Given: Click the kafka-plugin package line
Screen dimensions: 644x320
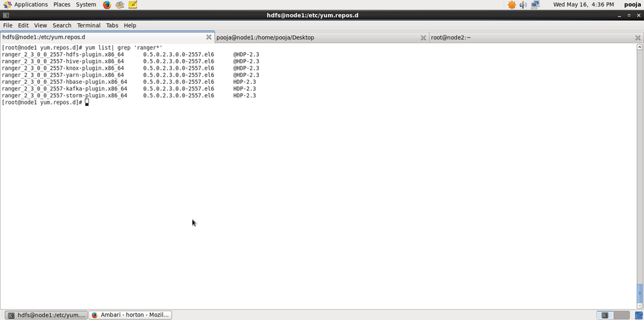Looking at the screenshot, I should 128,88.
